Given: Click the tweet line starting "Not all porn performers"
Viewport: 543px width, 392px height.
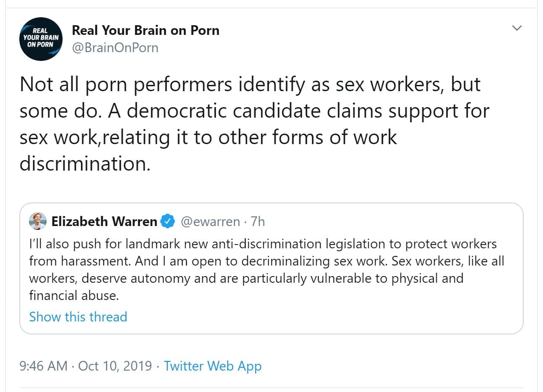Looking at the screenshot, I should point(250,84).
